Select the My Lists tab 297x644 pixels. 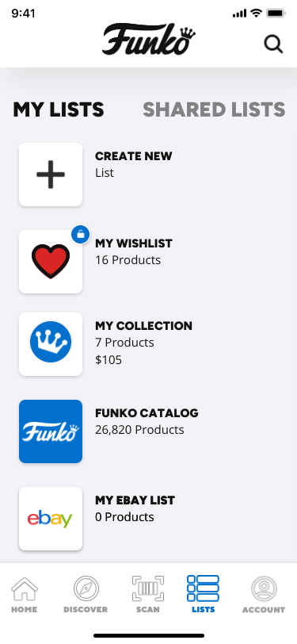tap(59, 109)
